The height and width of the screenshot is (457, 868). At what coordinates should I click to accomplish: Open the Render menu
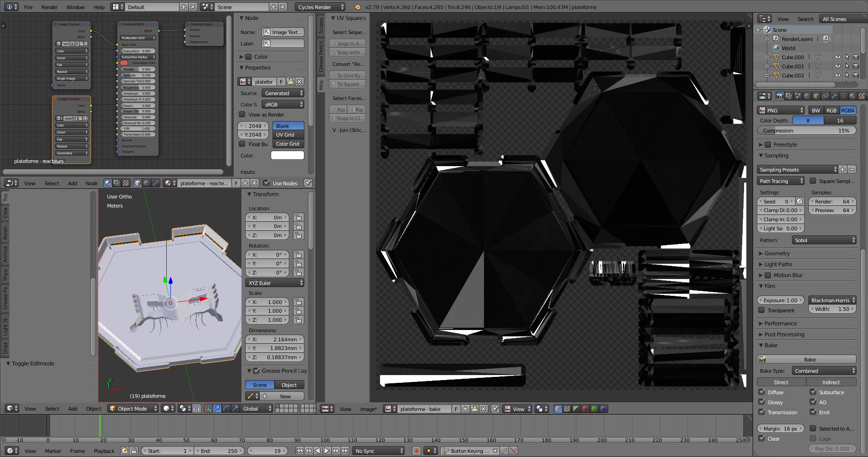pyautogui.click(x=49, y=7)
